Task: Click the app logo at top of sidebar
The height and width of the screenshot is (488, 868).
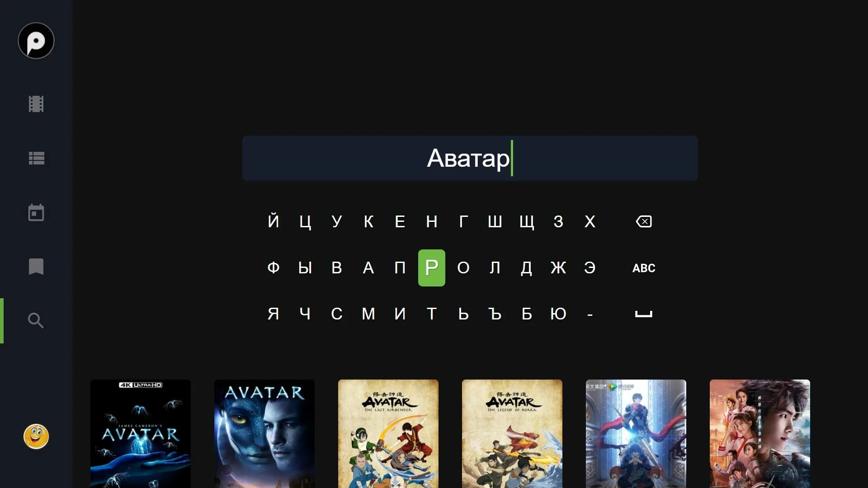Action: coord(36,41)
